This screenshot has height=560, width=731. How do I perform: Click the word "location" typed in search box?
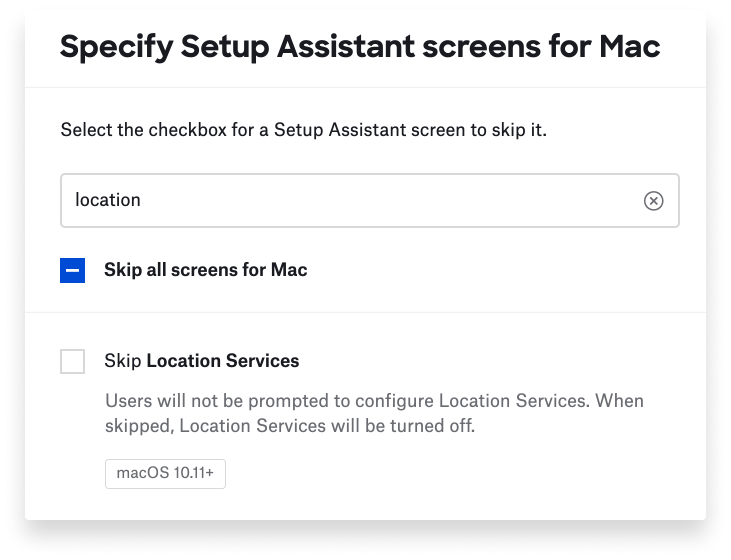108,200
